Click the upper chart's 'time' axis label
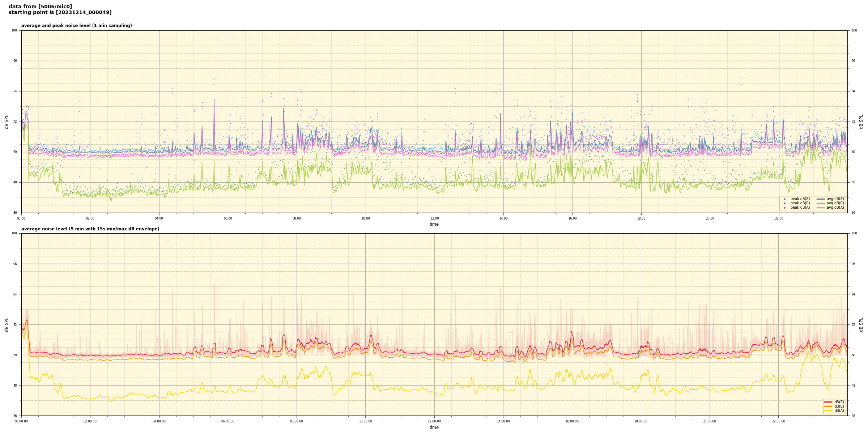The width and height of the screenshot is (868, 434). 434,224
